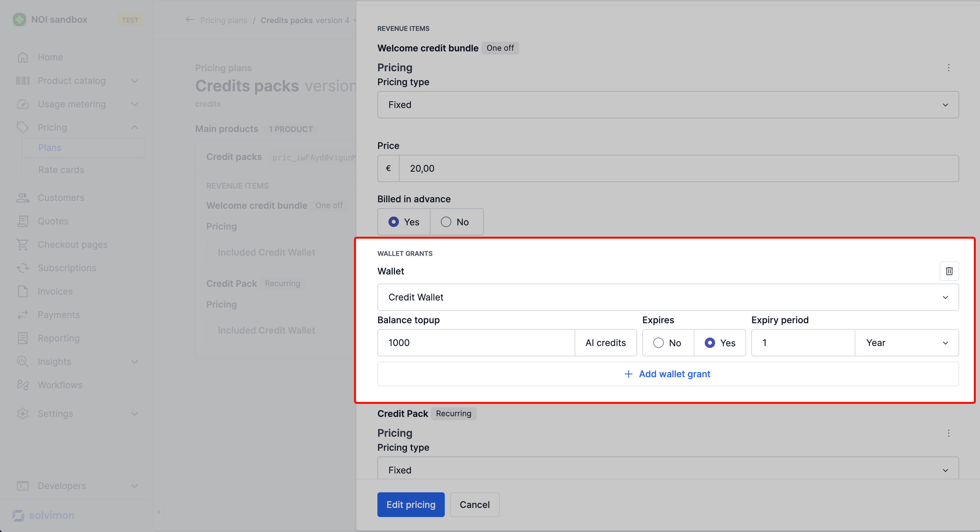Open the Wallet dropdown showing Credit Wallet
The height and width of the screenshot is (532, 980).
668,297
